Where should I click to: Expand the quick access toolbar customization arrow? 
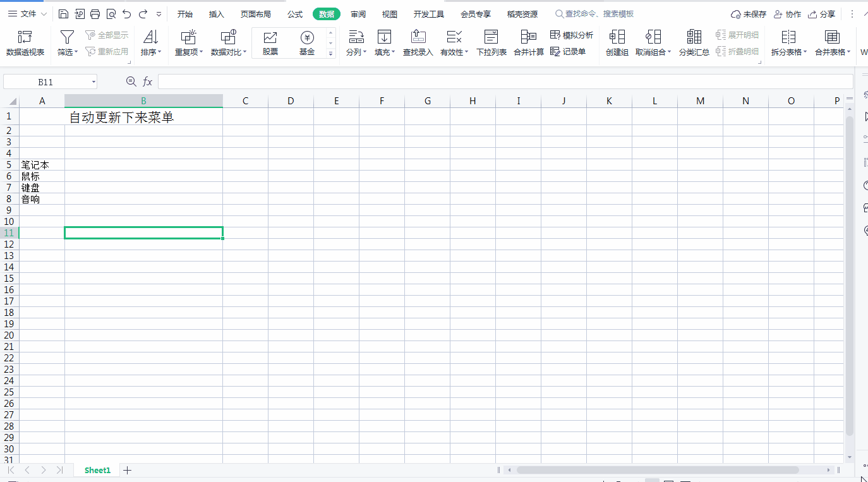point(159,14)
